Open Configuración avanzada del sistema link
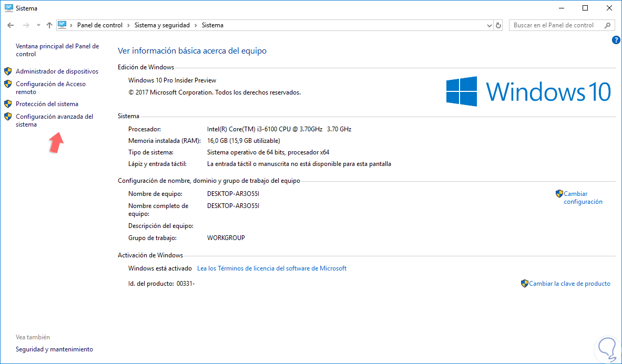Viewport: 622px width, 364px height. click(x=54, y=120)
